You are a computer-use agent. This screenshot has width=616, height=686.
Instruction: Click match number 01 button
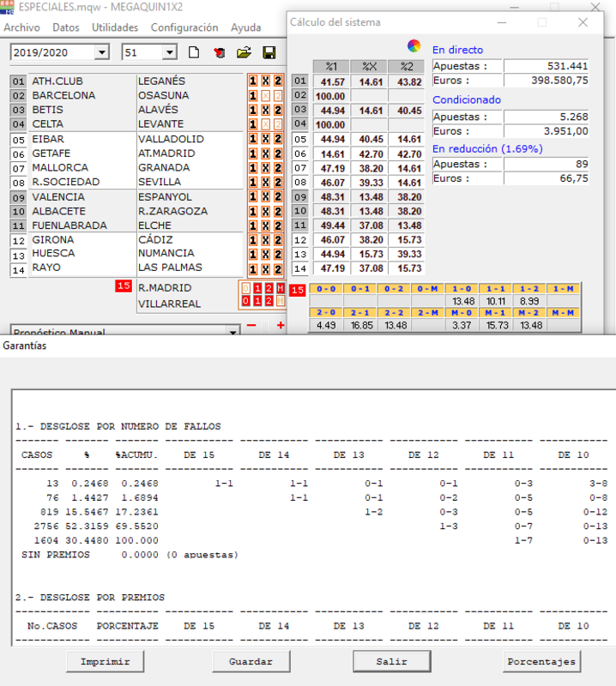tap(18, 81)
